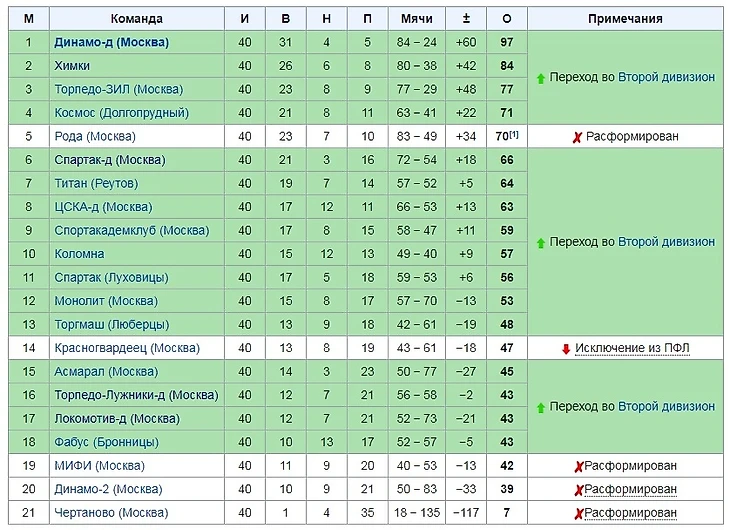Click the Мячи column header
Screen dimensions: 730x530
pyautogui.click(x=416, y=19)
